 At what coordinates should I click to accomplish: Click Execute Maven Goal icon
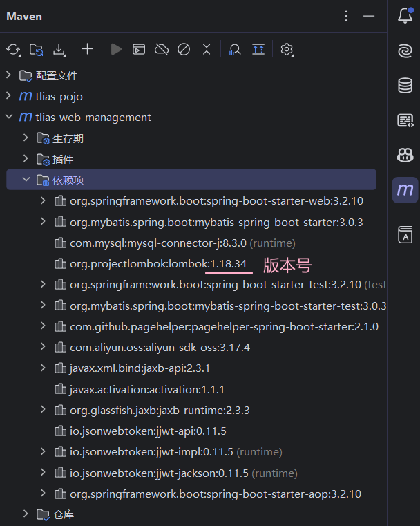[x=140, y=49]
